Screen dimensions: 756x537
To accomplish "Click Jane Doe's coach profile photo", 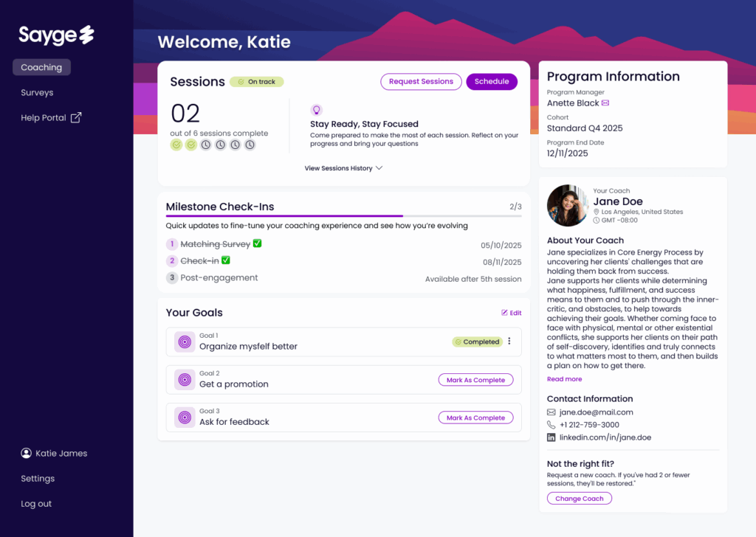I will point(567,205).
